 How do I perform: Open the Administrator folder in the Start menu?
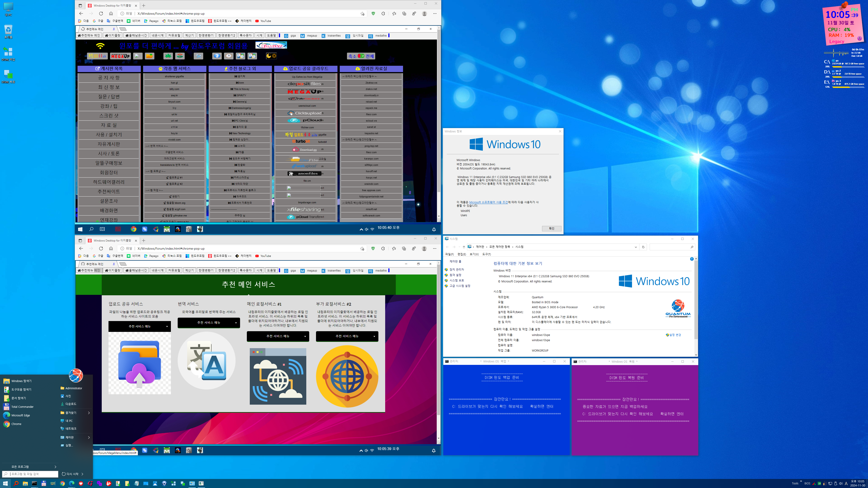(71, 388)
